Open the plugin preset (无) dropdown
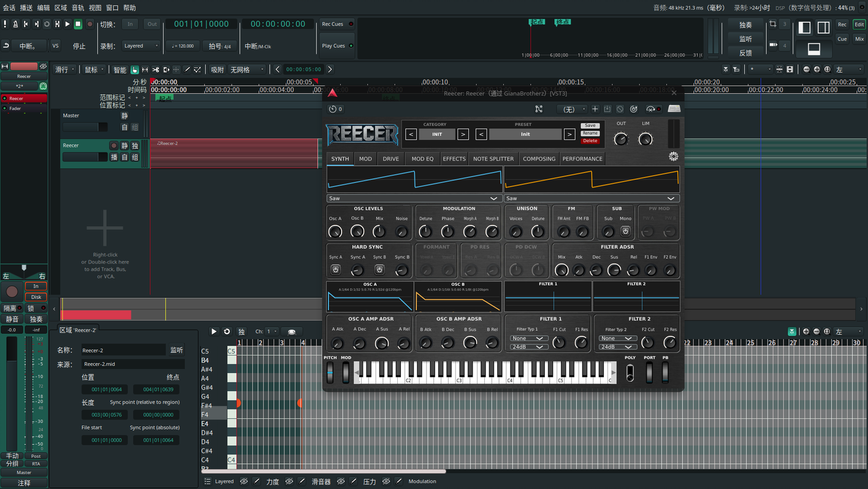This screenshot has width=868, height=489. coord(571,109)
